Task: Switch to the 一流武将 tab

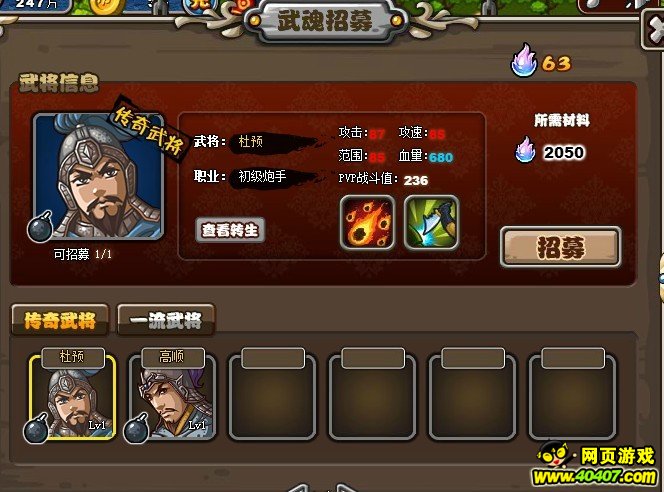Action: click(x=166, y=320)
